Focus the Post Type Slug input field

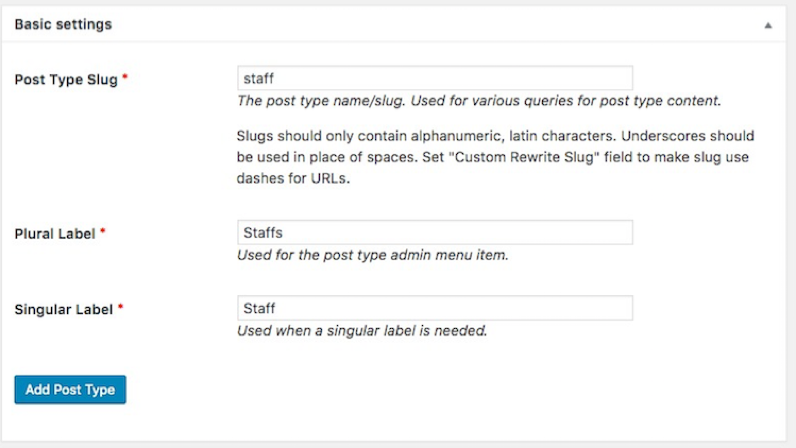coord(435,78)
